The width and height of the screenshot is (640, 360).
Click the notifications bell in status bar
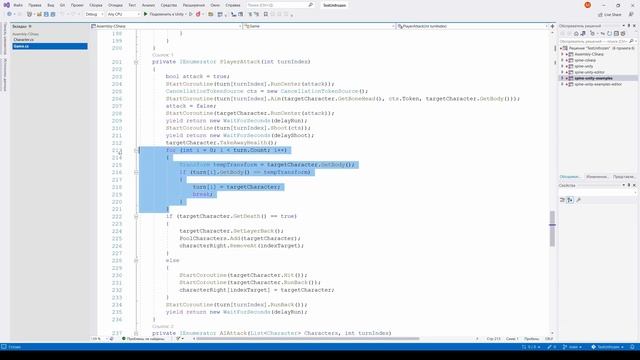click(x=632, y=347)
